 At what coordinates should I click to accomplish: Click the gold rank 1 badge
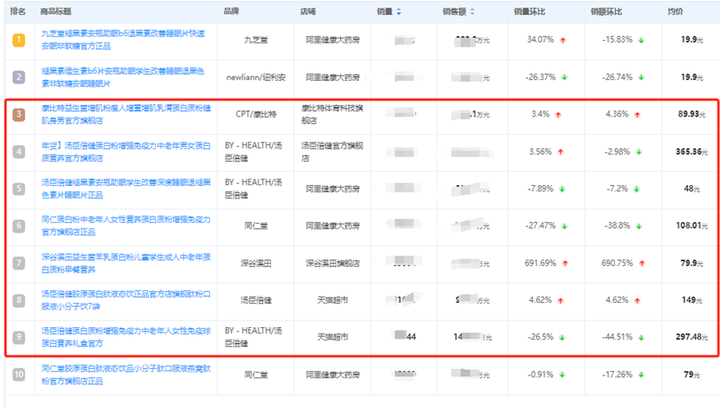19,40
